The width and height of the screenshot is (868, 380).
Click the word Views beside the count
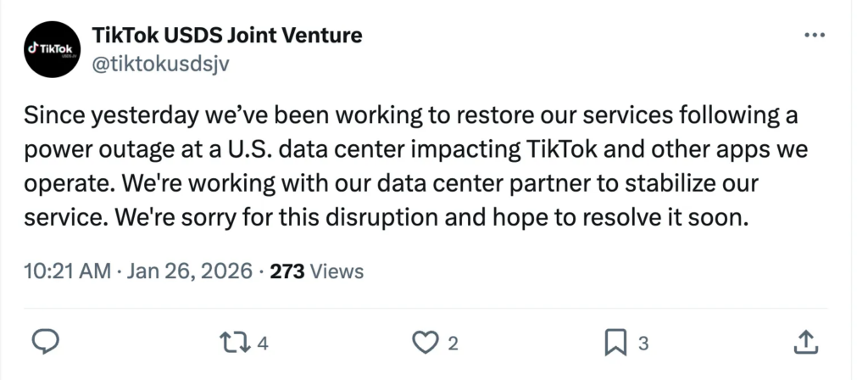point(337,271)
